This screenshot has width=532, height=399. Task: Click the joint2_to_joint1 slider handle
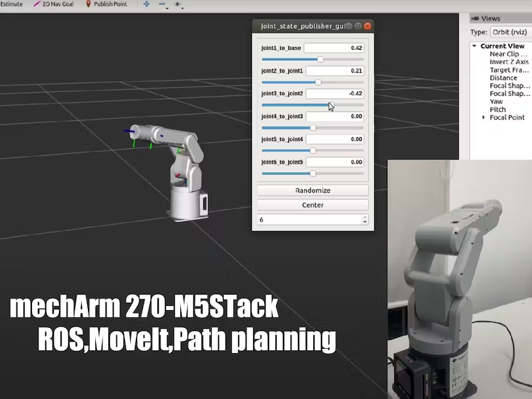click(318, 82)
